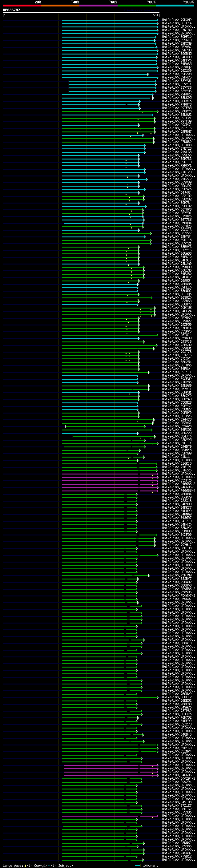Select hit UniRef100_B3SBY7
Image resolution: width=197 pixels, height=868 pixels.
[x=177, y=579]
